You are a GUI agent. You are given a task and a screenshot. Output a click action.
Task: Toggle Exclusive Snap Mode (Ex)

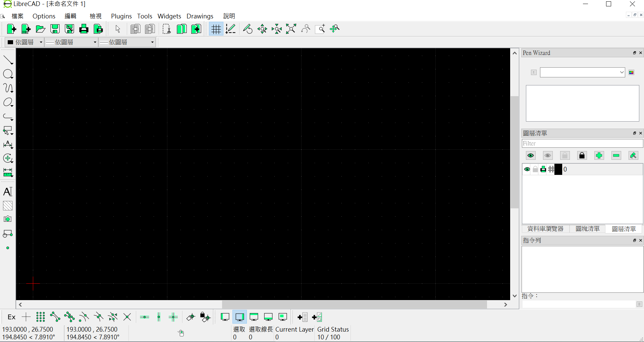pyautogui.click(x=12, y=317)
